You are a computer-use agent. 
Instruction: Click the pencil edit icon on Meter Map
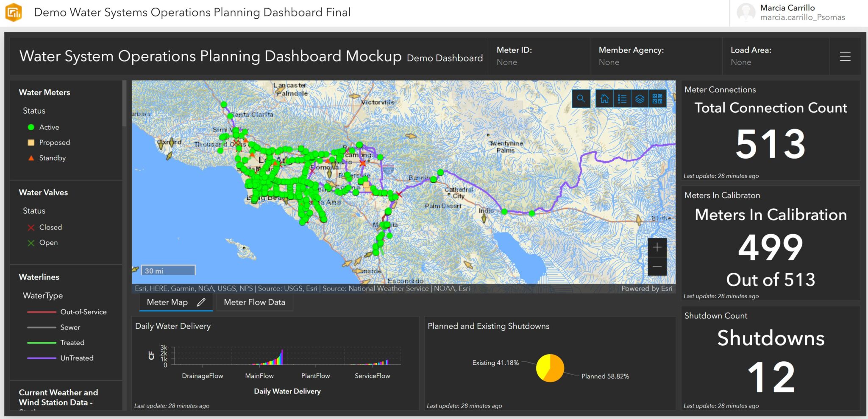click(x=201, y=302)
